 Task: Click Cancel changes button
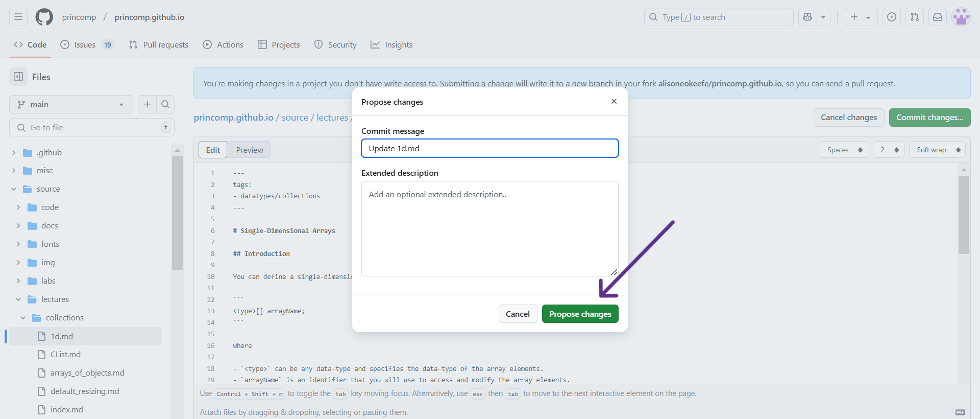pos(849,118)
